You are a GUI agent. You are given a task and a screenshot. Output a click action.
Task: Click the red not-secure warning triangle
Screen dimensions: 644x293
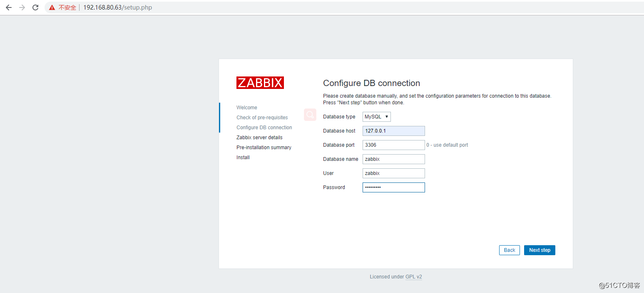pyautogui.click(x=52, y=7)
